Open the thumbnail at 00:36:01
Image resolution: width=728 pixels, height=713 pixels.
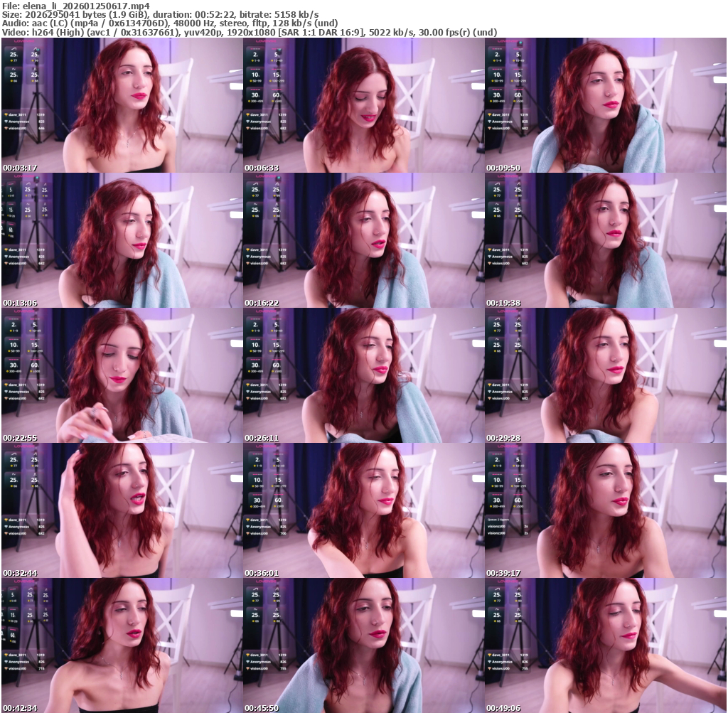[x=364, y=510]
